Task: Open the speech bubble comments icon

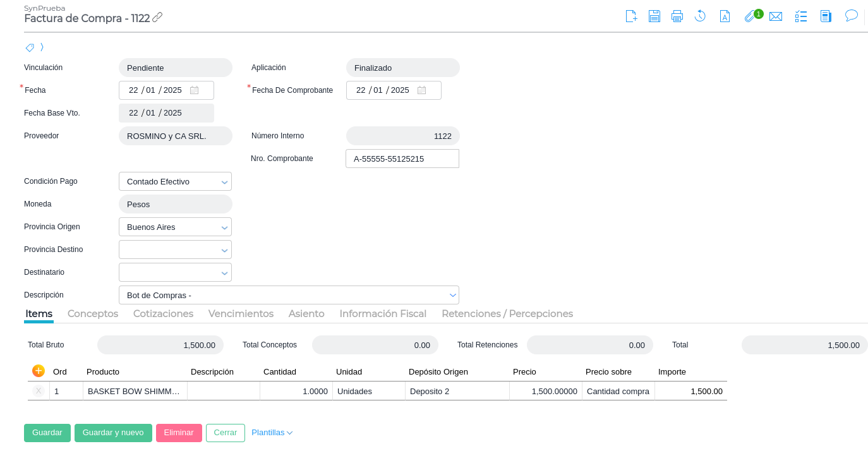Action: click(x=852, y=16)
